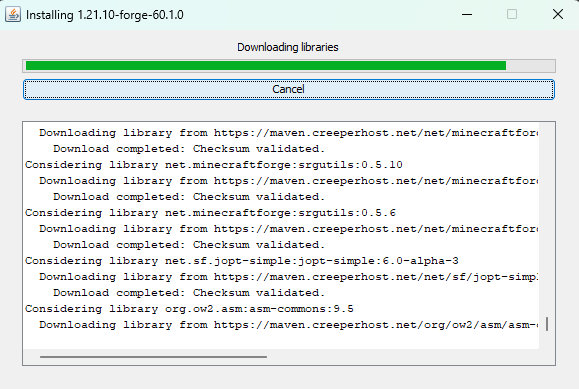Close the Forge installer window
The width and height of the screenshot is (579, 389).
click(x=558, y=15)
